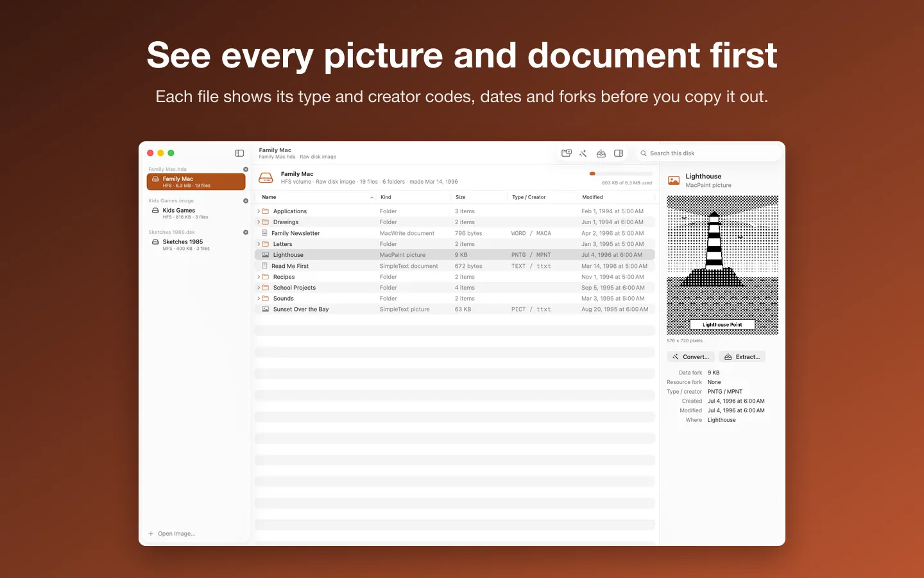Eject the Kids Games.image using its close icon

[x=246, y=201]
